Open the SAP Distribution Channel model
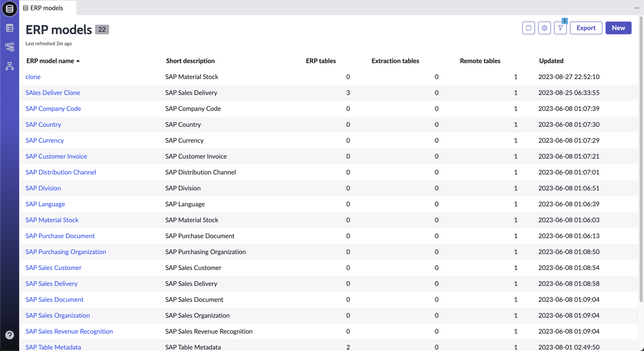The image size is (644, 351). 61,172
